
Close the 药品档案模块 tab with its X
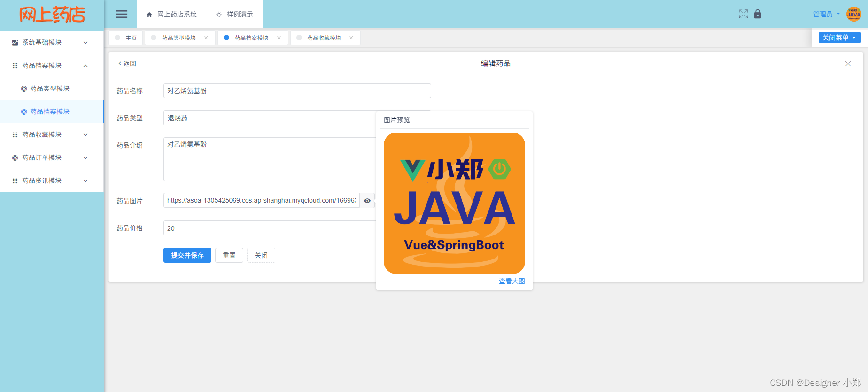279,38
